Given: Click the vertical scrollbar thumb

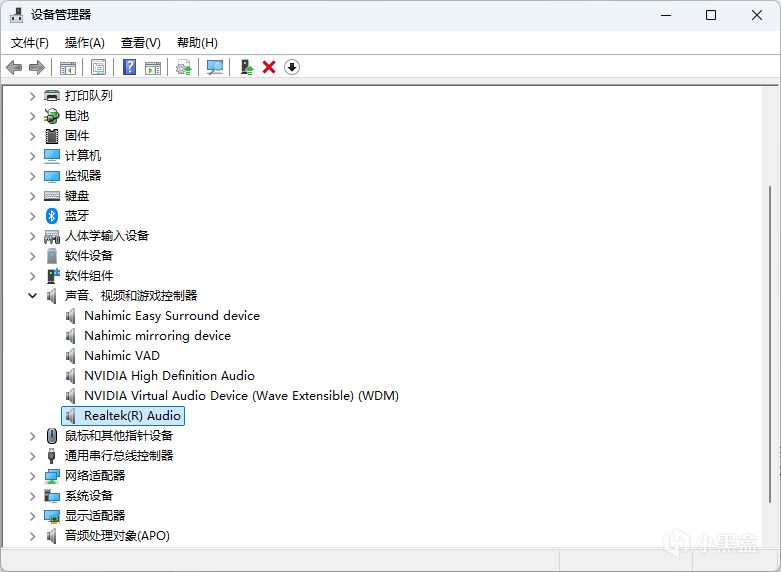Looking at the screenshot, I should (771, 345).
